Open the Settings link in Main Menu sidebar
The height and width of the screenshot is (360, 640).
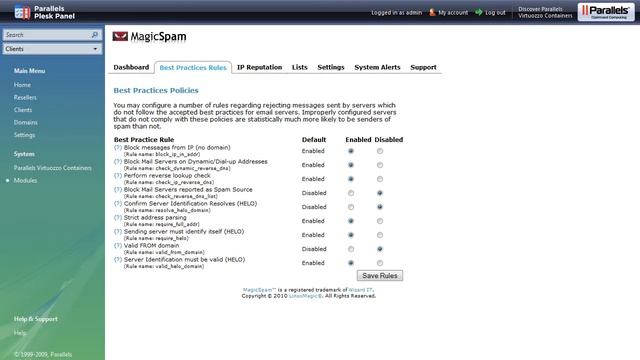coord(24,135)
